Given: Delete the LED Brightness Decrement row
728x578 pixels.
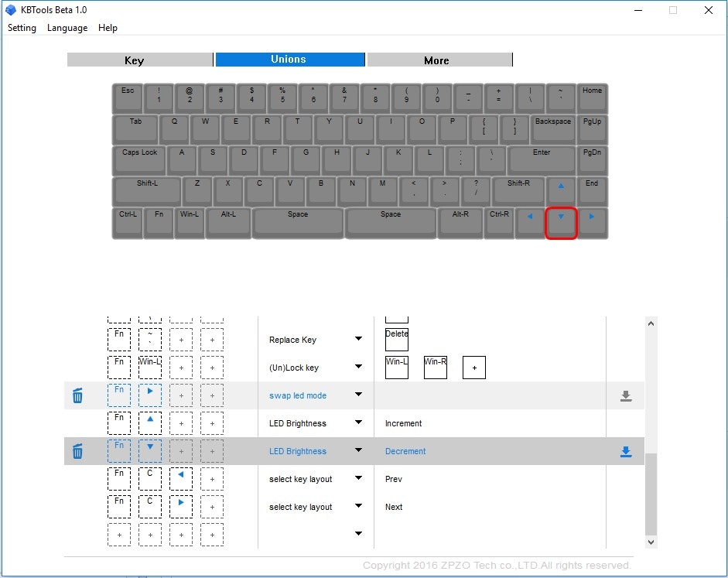Looking at the screenshot, I should (x=77, y=451).
